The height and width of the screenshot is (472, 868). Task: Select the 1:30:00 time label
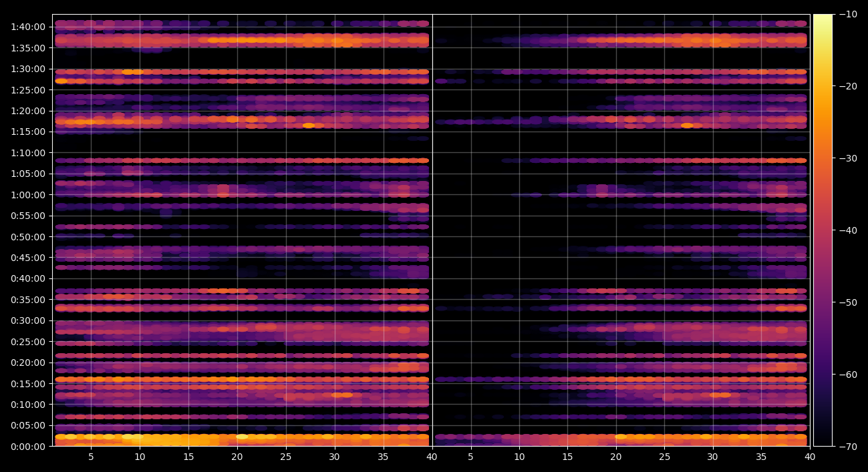[28, 69]
